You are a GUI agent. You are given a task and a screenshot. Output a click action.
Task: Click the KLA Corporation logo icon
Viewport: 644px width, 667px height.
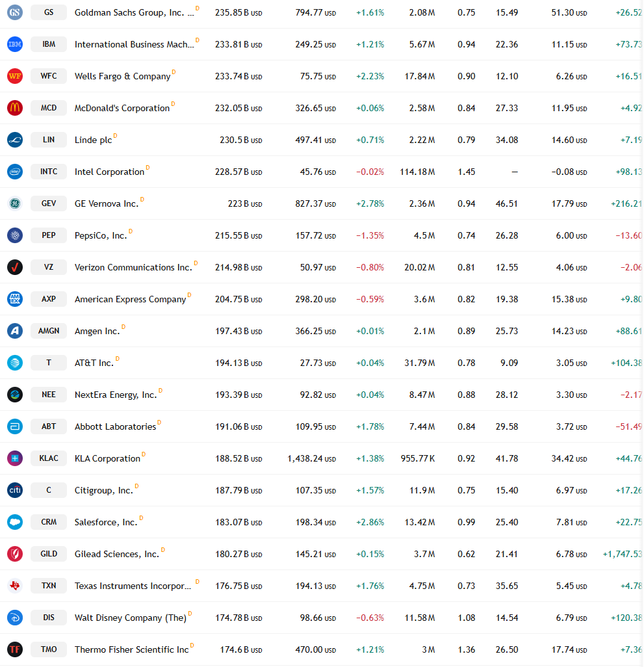pyautogui.click(x=15, y=458)
